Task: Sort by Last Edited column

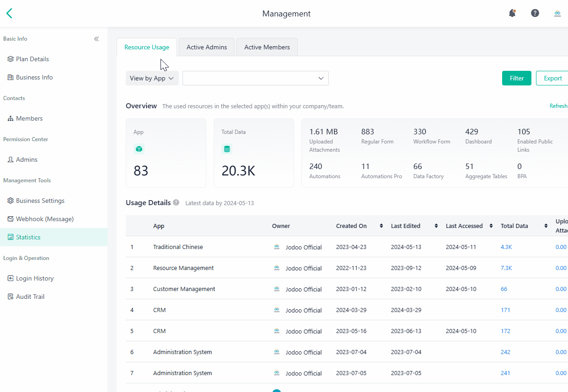Action: click(x=436, y=226)
